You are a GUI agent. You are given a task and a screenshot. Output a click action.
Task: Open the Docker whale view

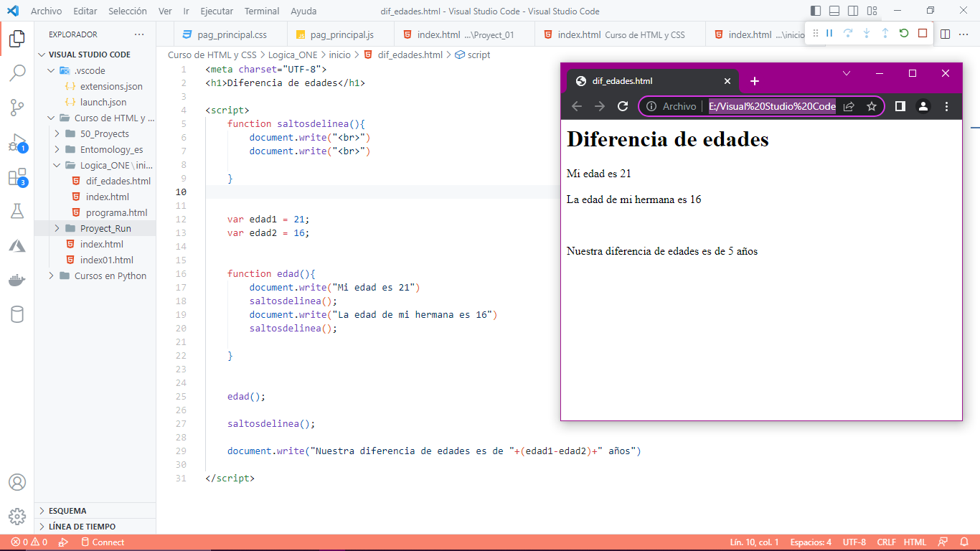pyautogui.click(x=17, y=280)
